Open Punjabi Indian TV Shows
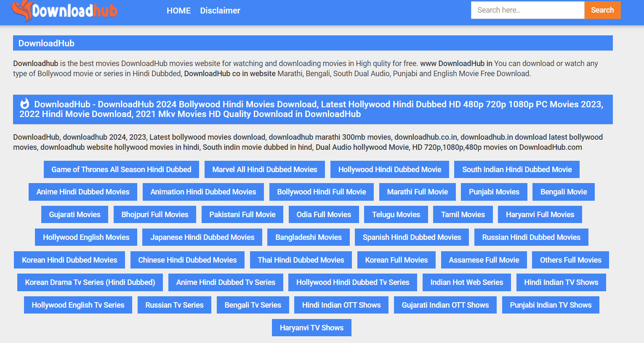 [551, 305]
